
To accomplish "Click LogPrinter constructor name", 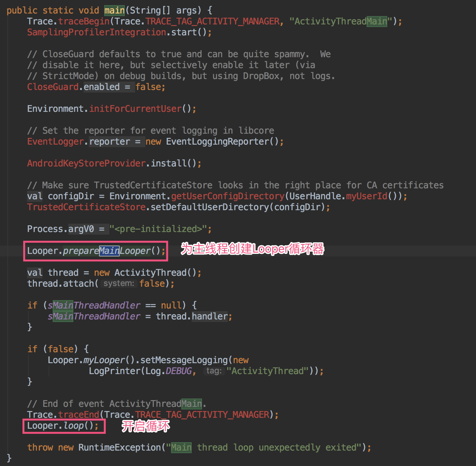I will pyautogui.click(x=114, y=371).
